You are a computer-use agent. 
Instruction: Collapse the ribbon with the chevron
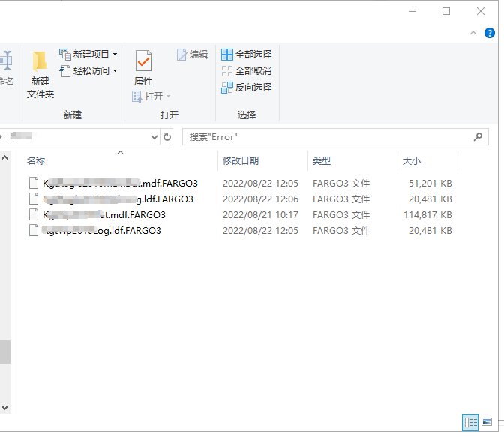pyautogui.click(x=472, y=33)
